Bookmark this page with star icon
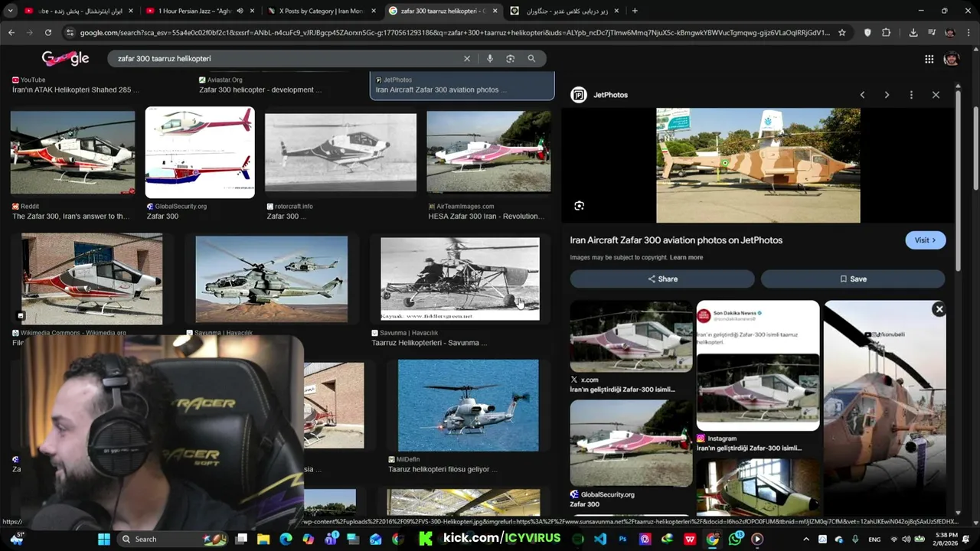This screenshot has height=551, width=980. click(x=842, y=33)
